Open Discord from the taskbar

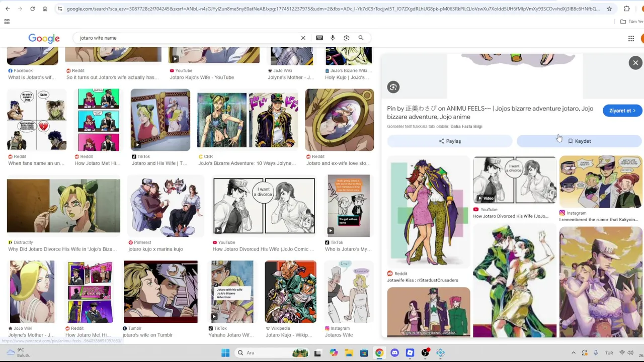[394, 353]
